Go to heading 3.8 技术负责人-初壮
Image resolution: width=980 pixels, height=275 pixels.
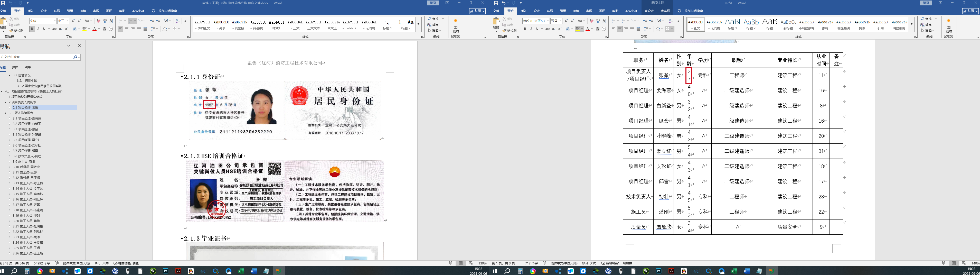click(x=27, y=156)
